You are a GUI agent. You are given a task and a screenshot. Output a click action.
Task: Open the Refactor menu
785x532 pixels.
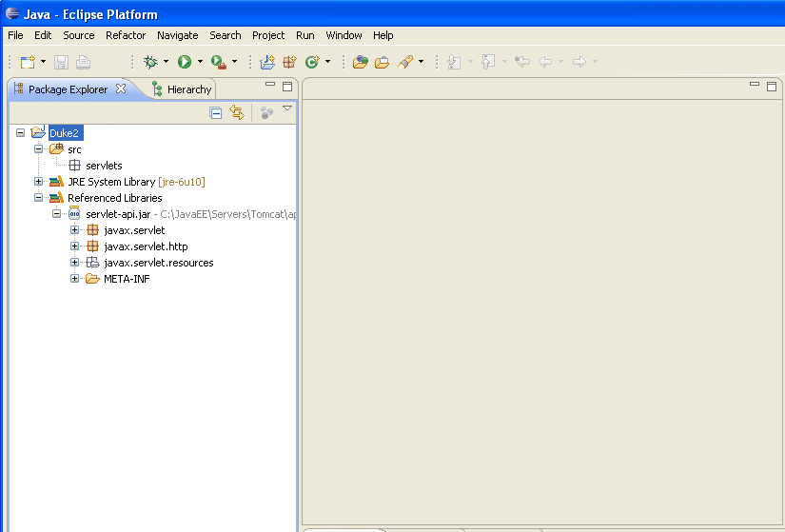point(126,35)
